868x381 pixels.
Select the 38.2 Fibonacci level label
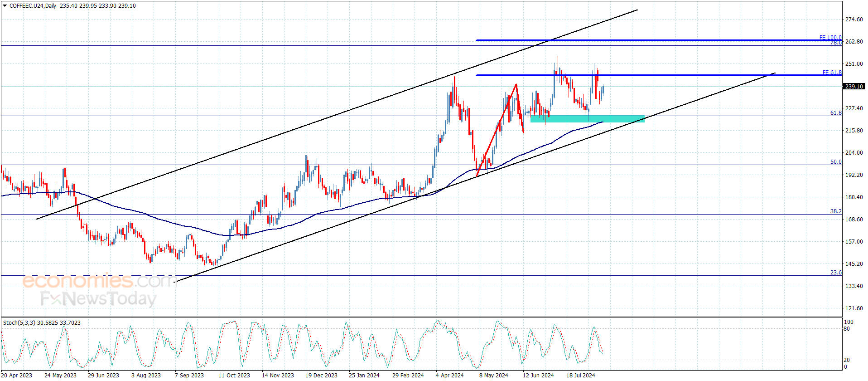click(836, 211)
